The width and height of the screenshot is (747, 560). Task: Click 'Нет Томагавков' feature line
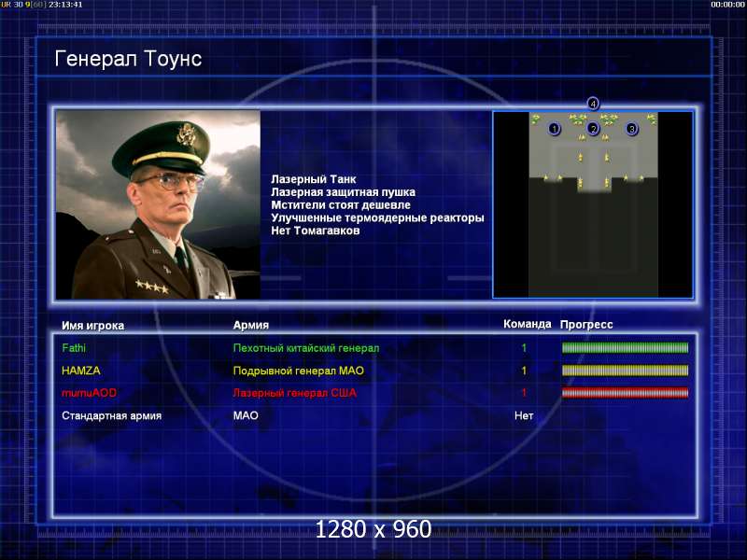(x=316, y=231)
